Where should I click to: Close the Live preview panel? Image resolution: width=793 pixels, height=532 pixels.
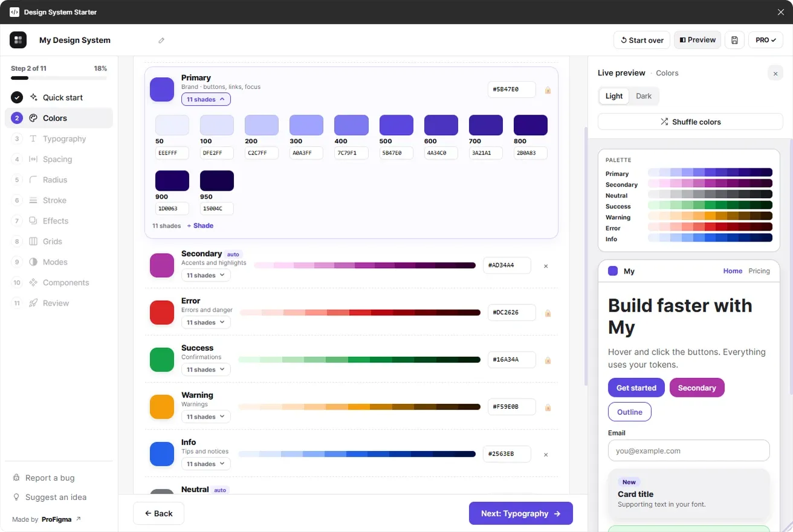click(775, 73)
